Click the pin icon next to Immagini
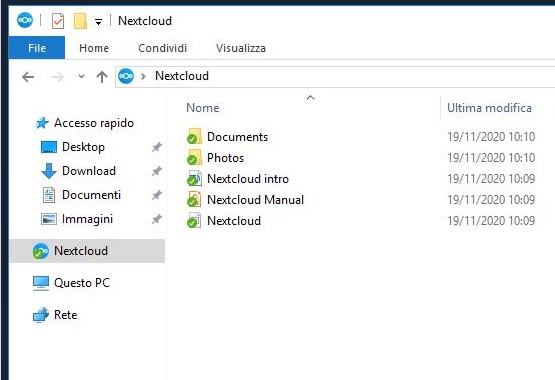 coord(157,219)
